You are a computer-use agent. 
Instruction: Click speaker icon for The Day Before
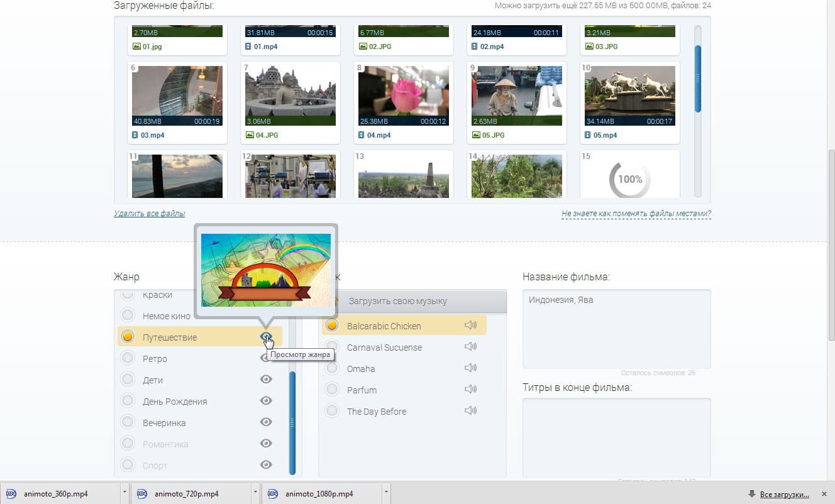click(470, 411)
